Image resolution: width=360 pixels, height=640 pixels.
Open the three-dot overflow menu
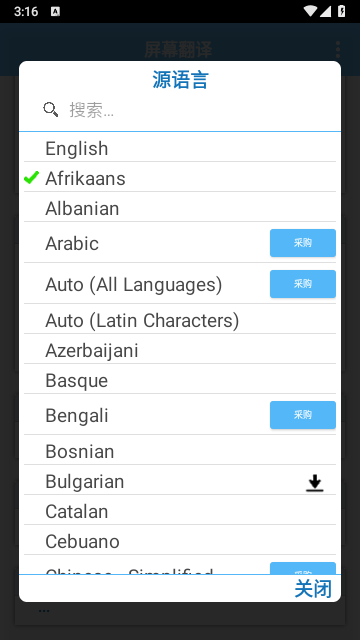[x=338, y=49]
